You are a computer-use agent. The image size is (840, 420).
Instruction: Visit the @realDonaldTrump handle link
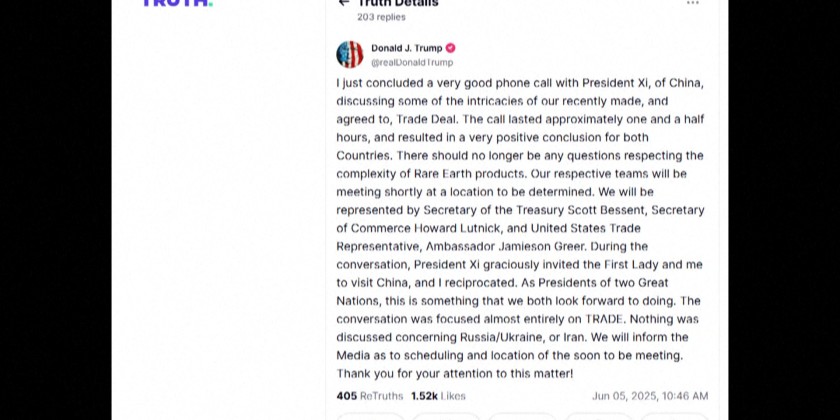point(412,62)
